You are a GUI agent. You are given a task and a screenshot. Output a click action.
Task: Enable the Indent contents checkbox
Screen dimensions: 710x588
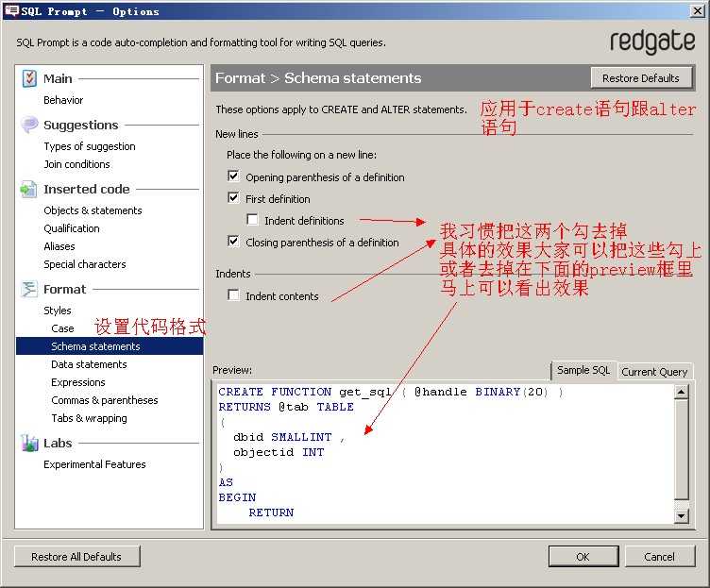coord(233,295)
